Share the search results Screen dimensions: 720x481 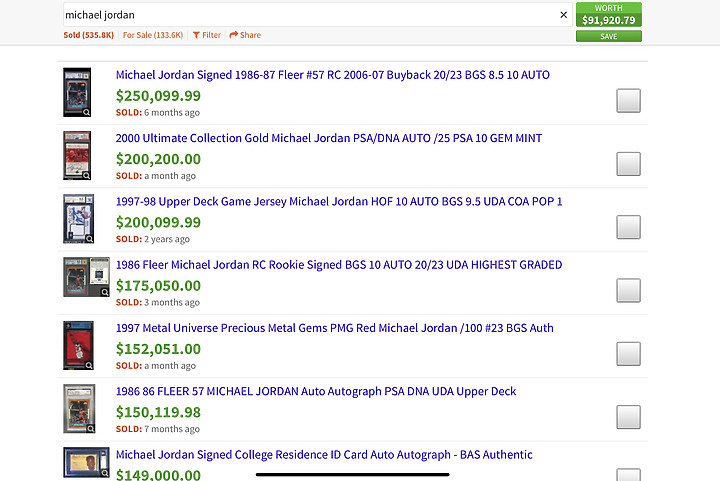[x=245, y=35]
